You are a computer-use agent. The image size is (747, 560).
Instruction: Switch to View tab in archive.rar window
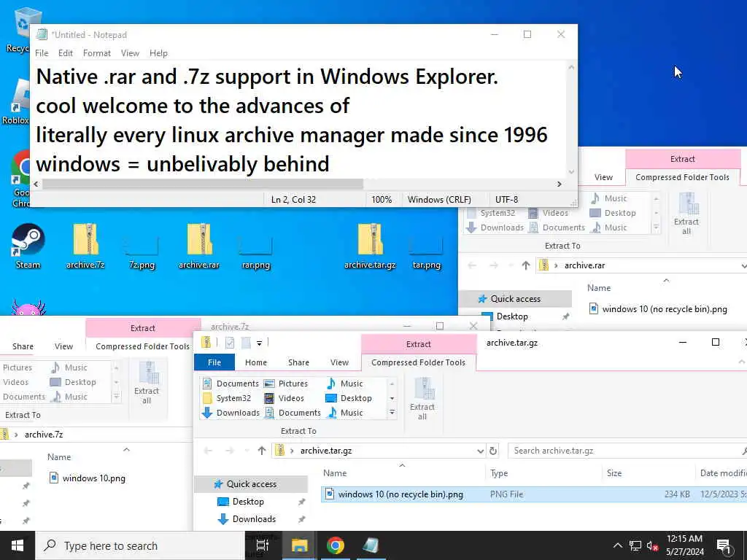603,177
